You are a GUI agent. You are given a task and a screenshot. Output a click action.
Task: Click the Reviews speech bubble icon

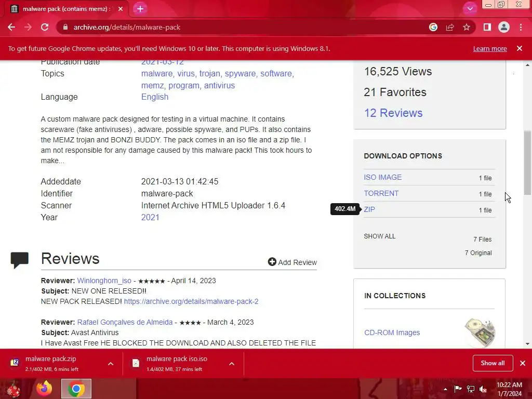[x=19, y=260]
